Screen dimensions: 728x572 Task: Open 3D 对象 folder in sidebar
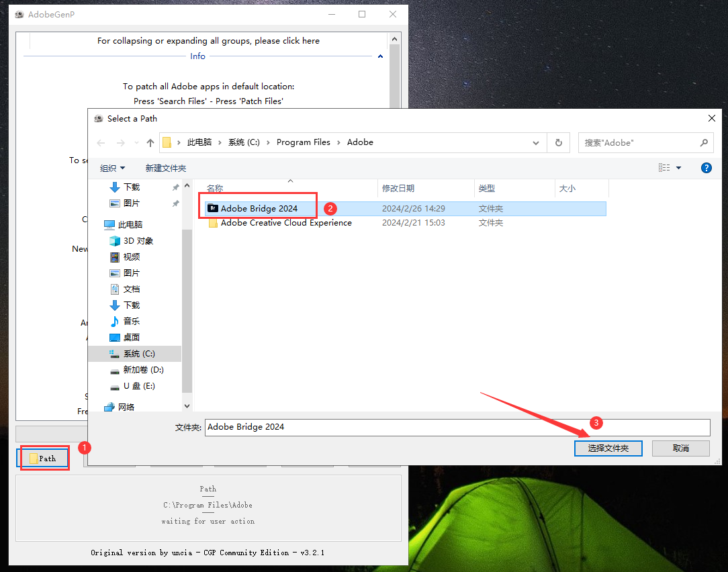click(x=138, y=241)
